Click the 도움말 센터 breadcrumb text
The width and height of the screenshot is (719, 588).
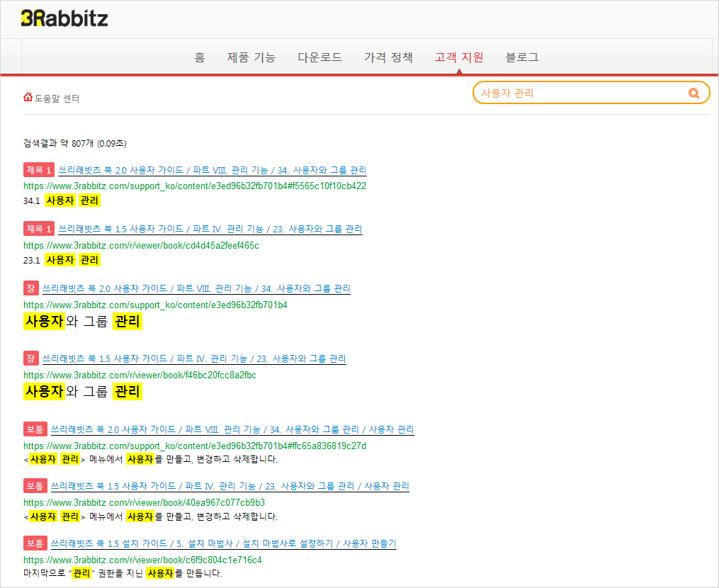coord(57,98)
